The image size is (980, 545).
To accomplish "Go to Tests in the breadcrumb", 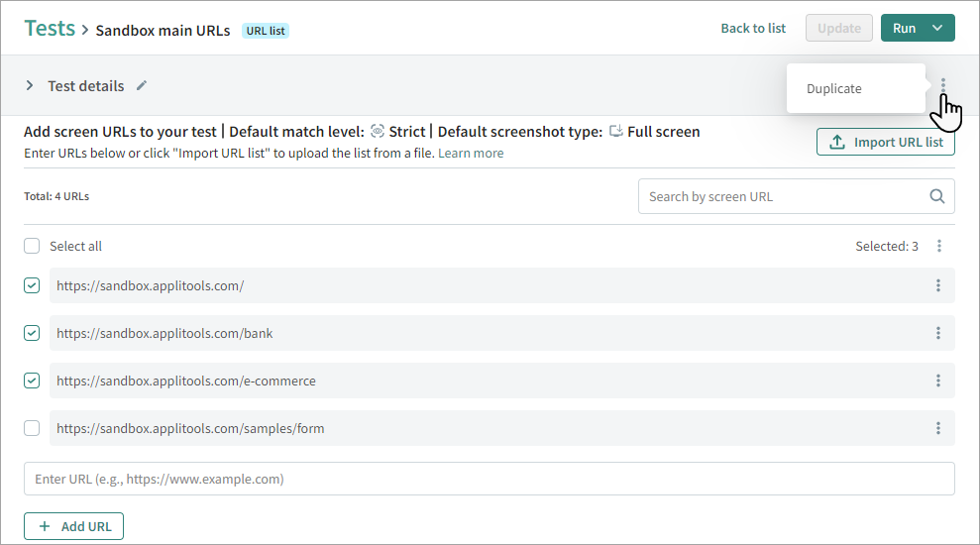I will click(50, 28).
